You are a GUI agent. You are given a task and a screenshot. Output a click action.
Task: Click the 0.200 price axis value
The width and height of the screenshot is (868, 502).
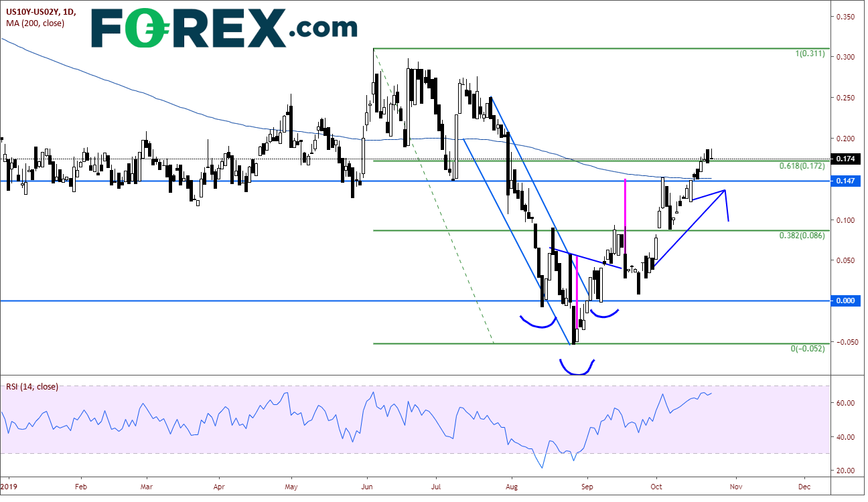click(x=846, y=139)
